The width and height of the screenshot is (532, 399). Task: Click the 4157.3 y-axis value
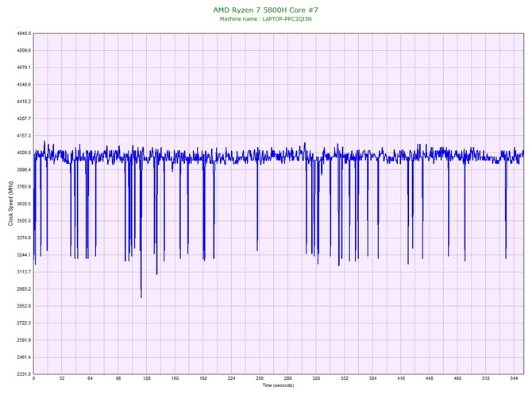(x=24, y=135)
